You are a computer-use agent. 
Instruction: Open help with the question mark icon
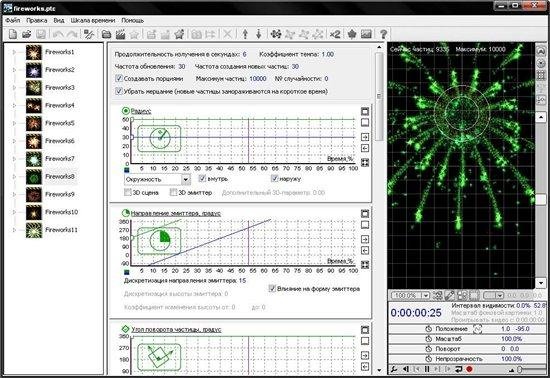[383, 34]
